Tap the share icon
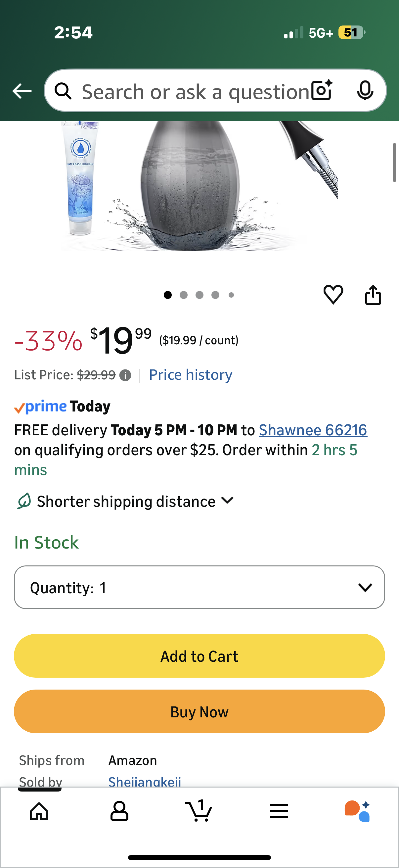The image size is (399, 868). pyautogui.click(x=373, y=295)
